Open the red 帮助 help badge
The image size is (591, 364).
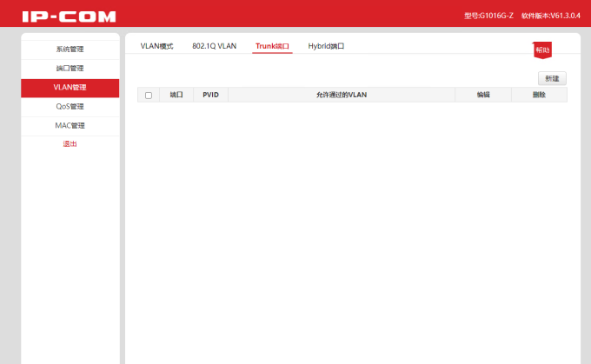[x=542, y=50]
